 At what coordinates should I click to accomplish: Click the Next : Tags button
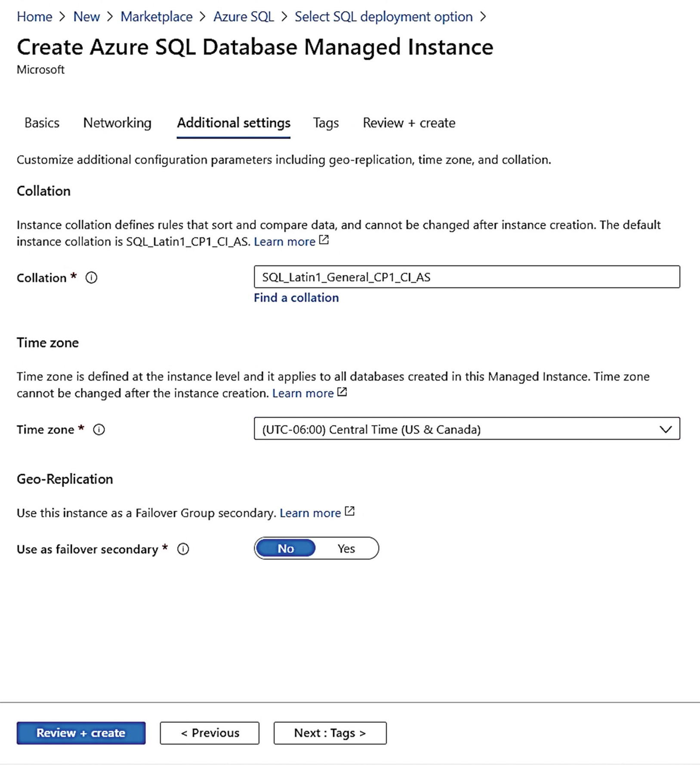click(x=330, y=733)
